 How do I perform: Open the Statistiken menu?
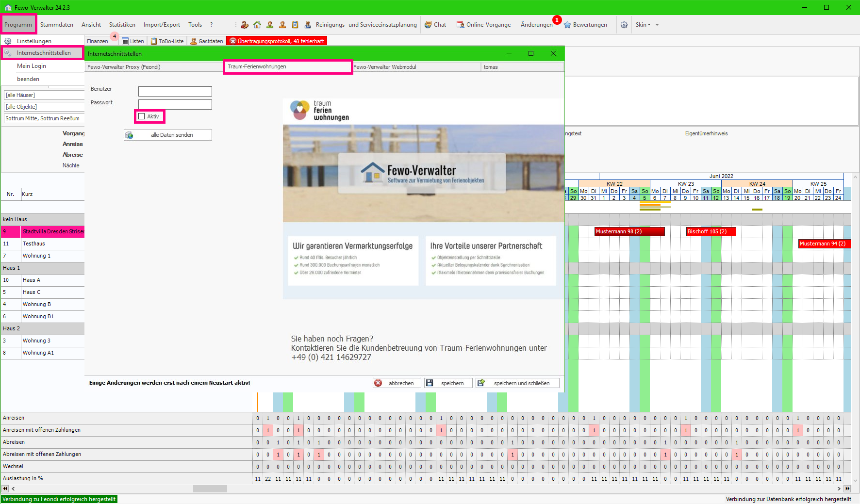[x=122, y=25]
